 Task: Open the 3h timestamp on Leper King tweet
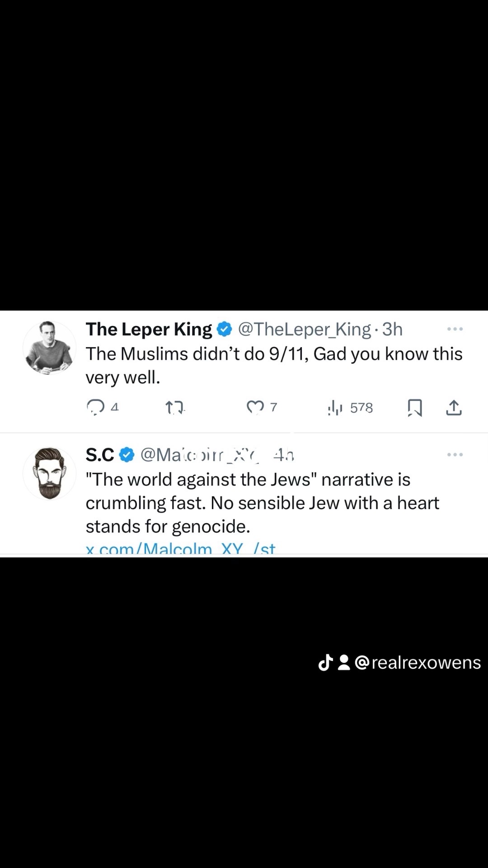(x=392, y=330)
